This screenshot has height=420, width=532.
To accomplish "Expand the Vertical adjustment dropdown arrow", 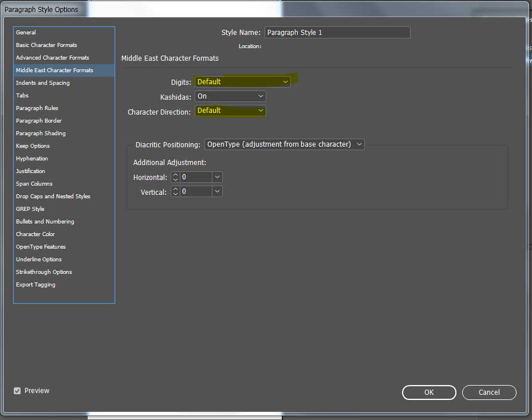I will click(218, 191).
